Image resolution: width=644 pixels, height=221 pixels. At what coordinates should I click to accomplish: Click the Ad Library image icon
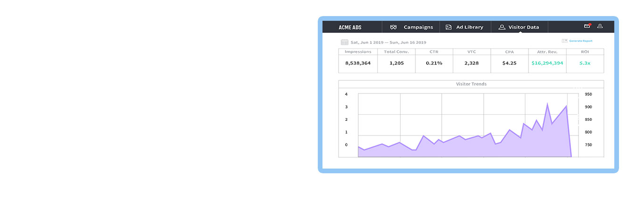(x=449, y=27)
